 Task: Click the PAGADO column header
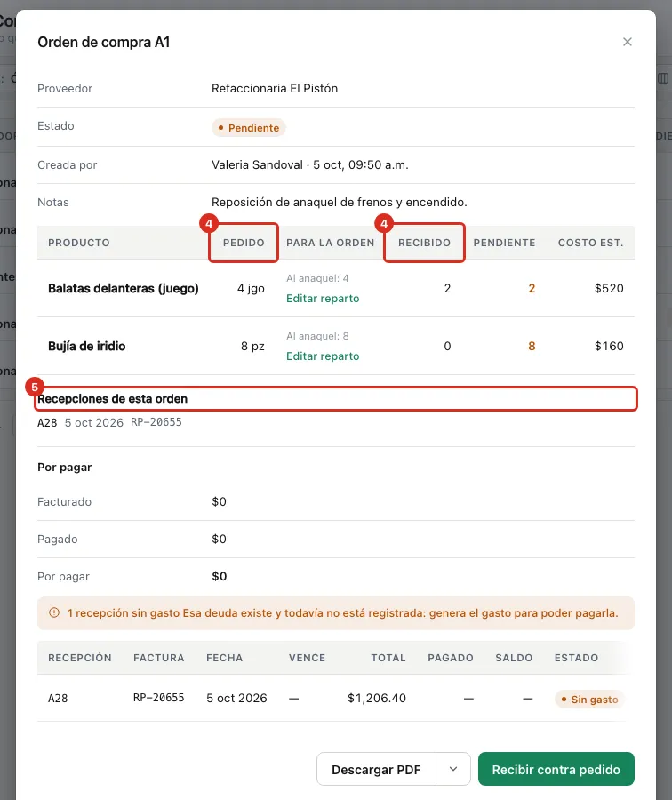coord(451,658)
